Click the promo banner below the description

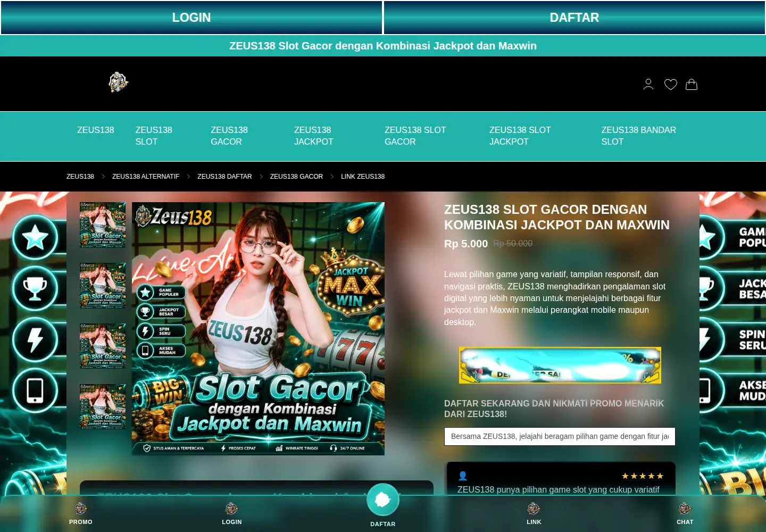point(560,365)
